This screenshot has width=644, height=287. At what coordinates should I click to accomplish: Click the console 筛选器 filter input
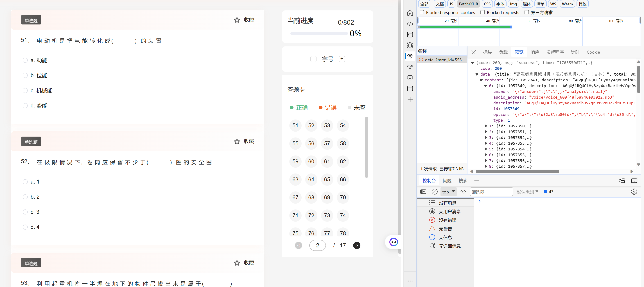coord(491,192)
